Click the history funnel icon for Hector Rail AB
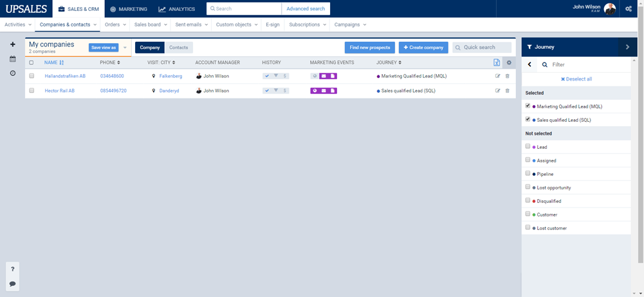The height and width of the screenshot is (297, 644). coord(276,91)
